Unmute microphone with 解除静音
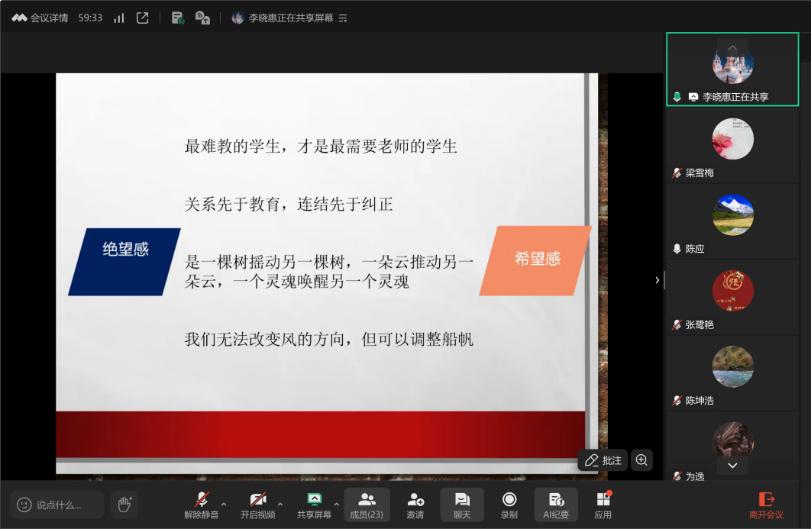The height and width of the screenshot is (529, 811). [x=201, y=504]
